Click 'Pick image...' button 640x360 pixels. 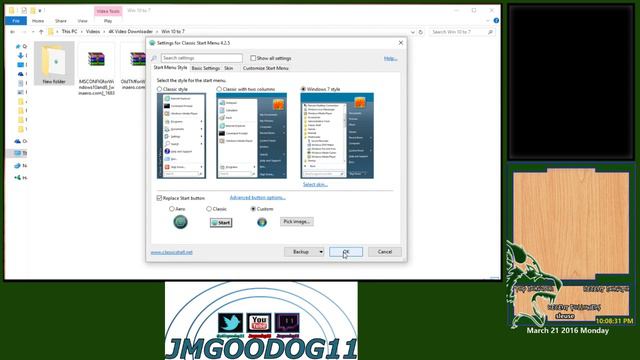click(x=297, y=222)
